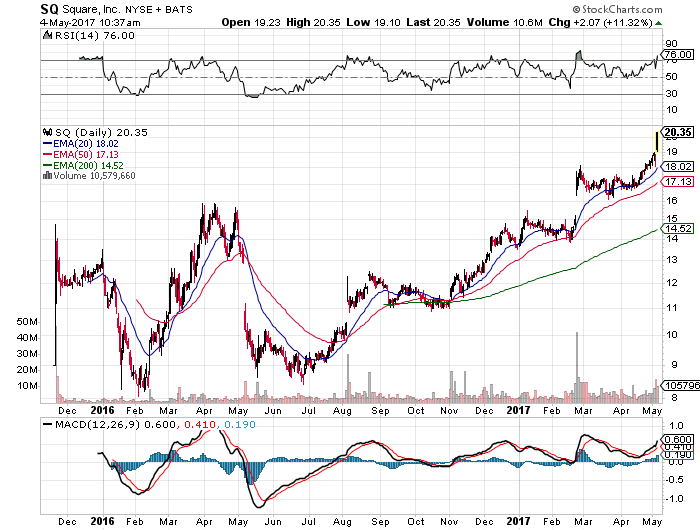Image resolution: width=700 pixels, height=530 pixels.
Task: Click the Low 19.10 value
Action: (373, 22)
